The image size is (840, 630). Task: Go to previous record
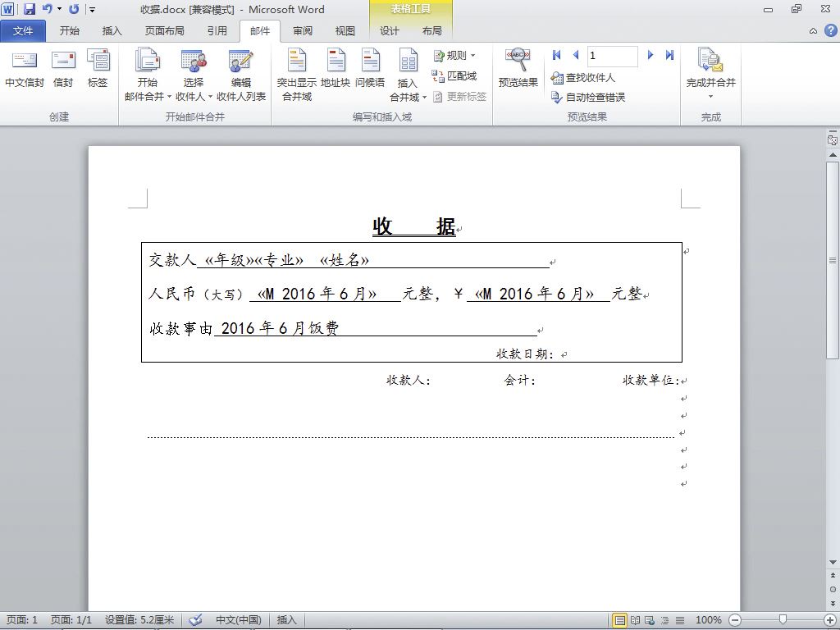576,55
